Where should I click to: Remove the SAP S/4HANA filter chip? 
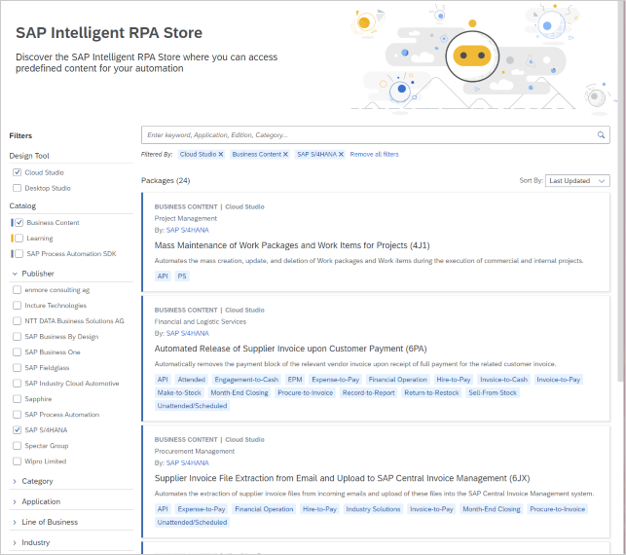point(341,155)
